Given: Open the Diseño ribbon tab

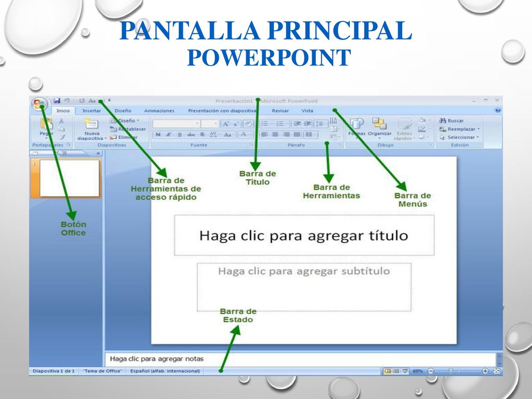Looking at the screenshot, I should pos(123,111).
